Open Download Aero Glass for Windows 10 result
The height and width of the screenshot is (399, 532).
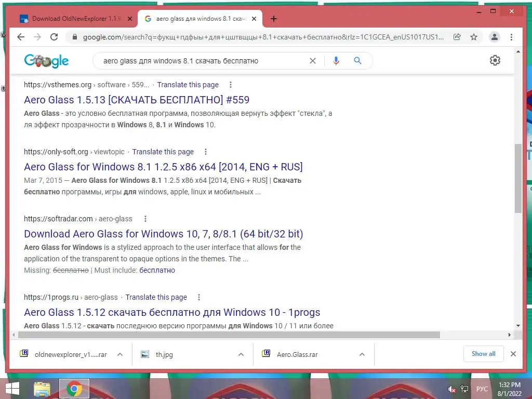click(164, 234)
